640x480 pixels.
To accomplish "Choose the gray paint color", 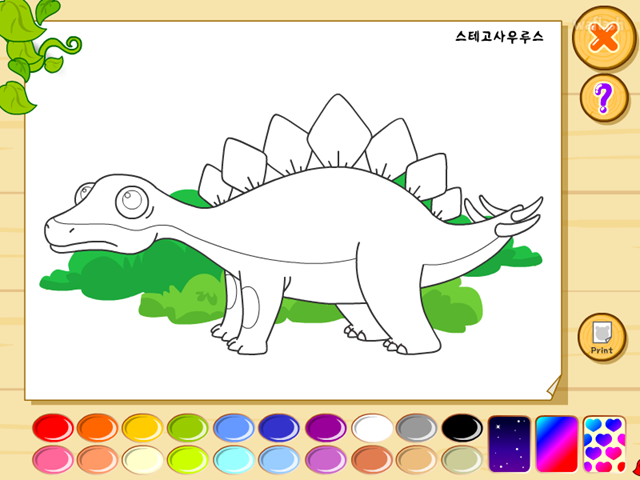I will pyautogui.click(x=417, y=428).
